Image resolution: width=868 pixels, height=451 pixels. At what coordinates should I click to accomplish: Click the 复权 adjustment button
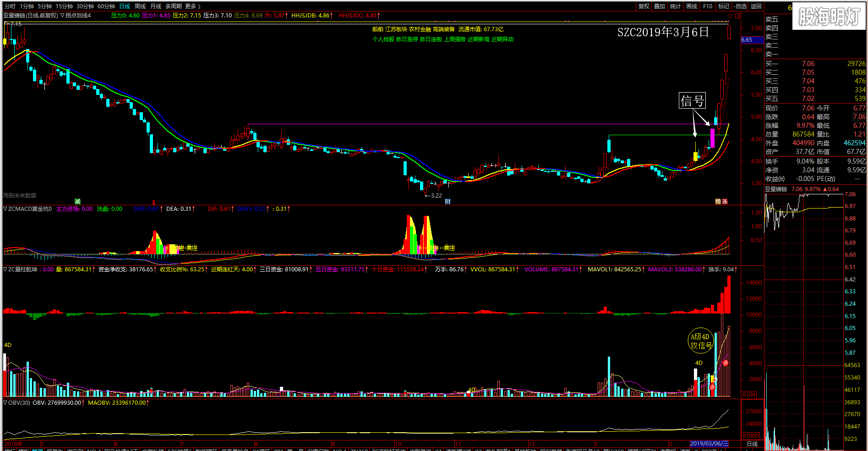(x=644, y=6)
